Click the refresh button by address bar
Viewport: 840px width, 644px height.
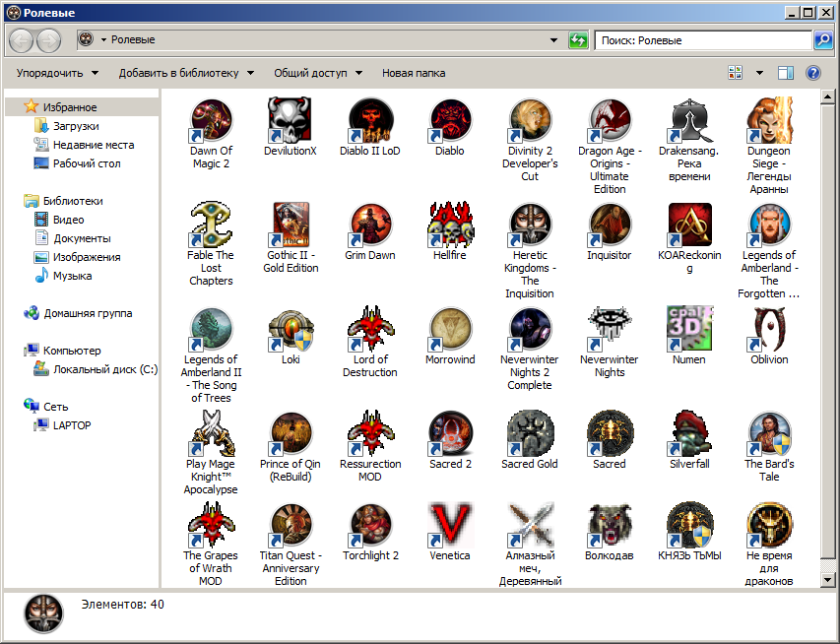(578, 40)
